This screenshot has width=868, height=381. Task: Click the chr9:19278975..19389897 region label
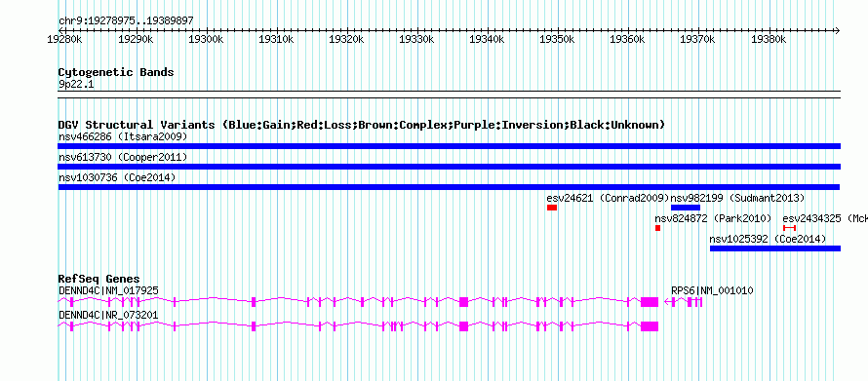[x=126, y=21]
